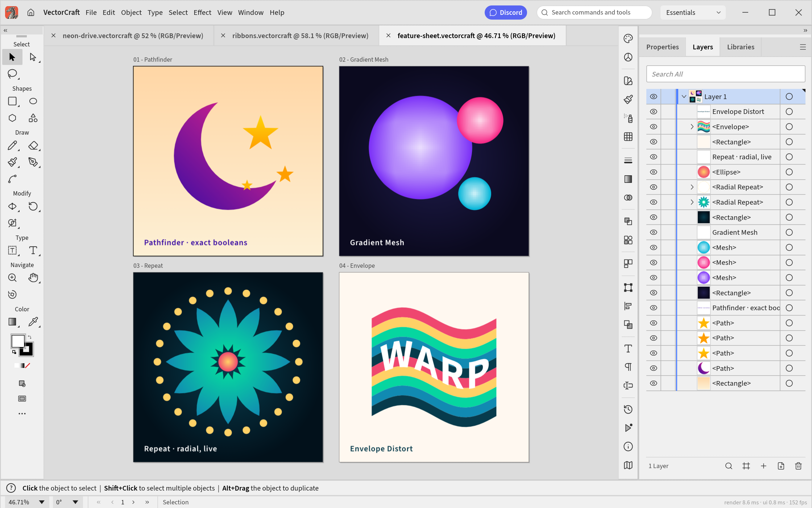Select the Direct Selection arrow tool
Viewport: 812px width, 508px height.
click(x=33, y=57)
